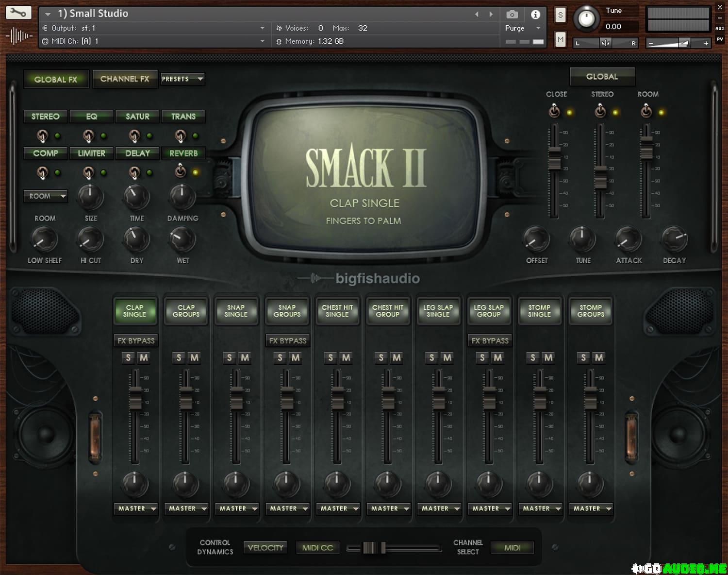Image resolution: width=728 pixels, height=575 pixels.
Task: Select the SATUR effect tab
Action: point(137,117)
